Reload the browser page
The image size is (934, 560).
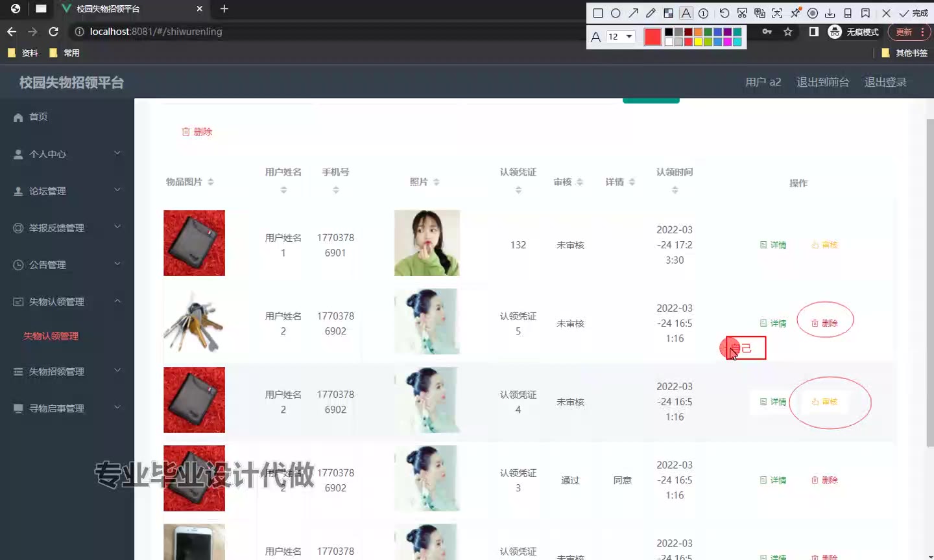[x=54, y=31]
